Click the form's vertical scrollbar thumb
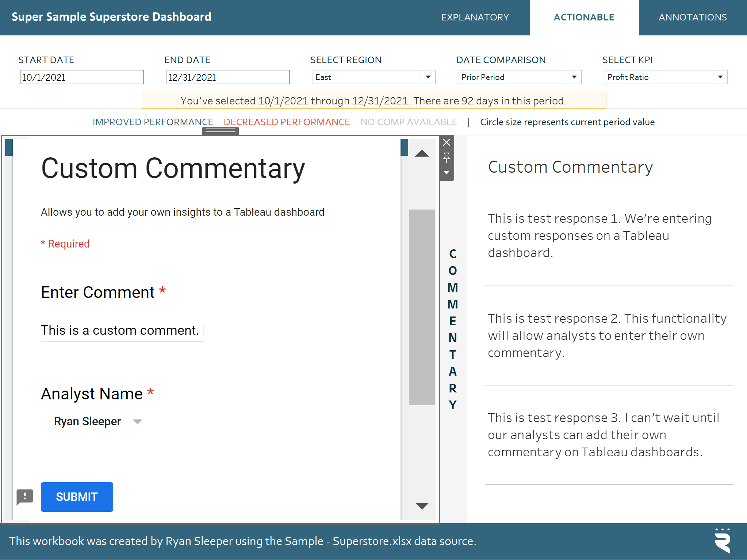 click(x=422, y=307)
